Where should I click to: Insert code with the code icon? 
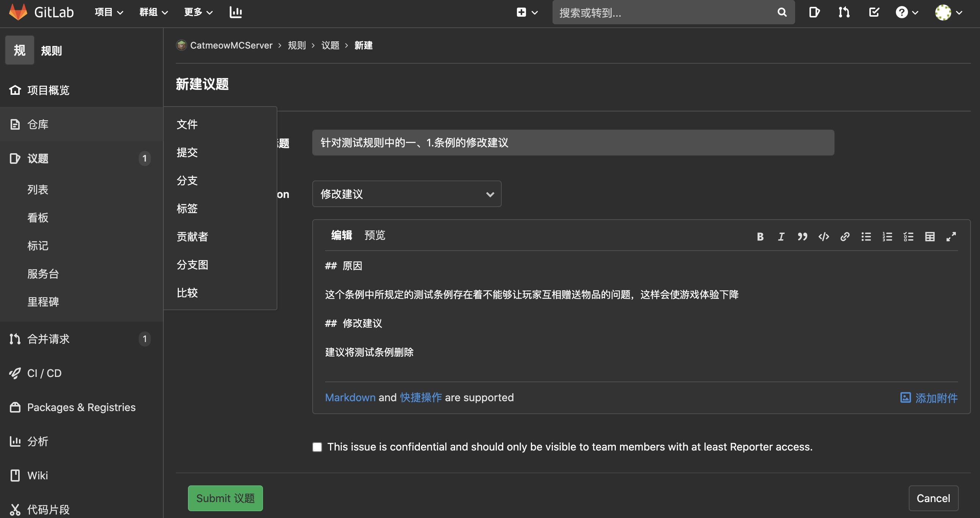point(823,237)
